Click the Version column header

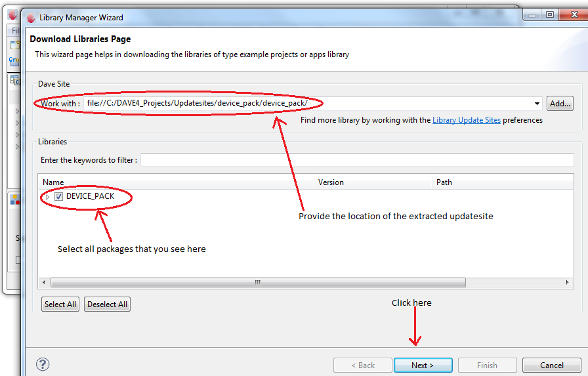pos(373,182)
